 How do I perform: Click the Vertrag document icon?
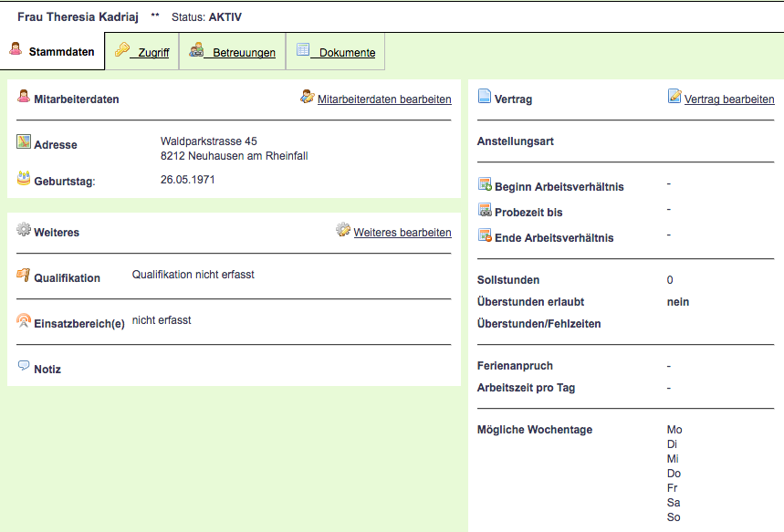(485, 97)
